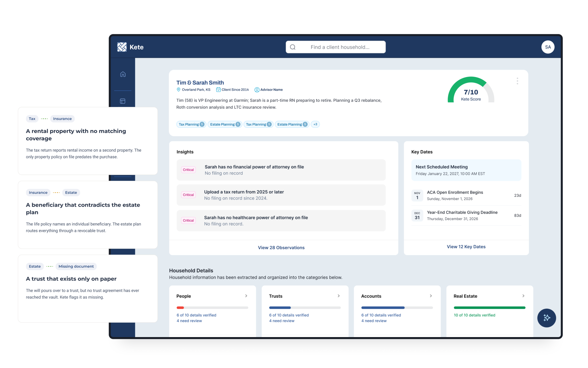Image resolution: width=588 pixels, height=368 pixels.
Task: Click the Advisor Name label
Action: click(x=271, y=90)
